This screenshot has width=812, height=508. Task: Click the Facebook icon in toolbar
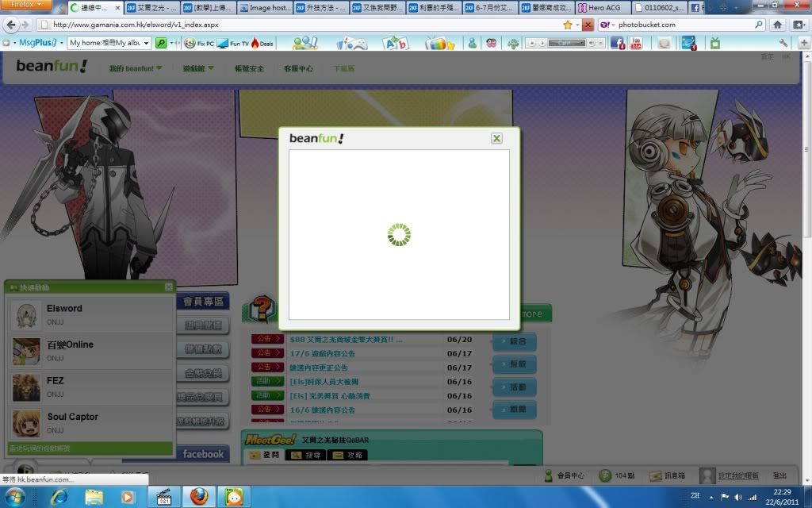617,43
